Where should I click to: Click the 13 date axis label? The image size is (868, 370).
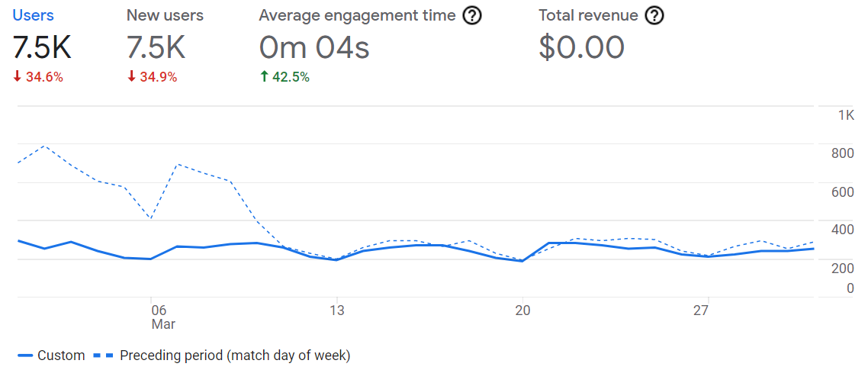[x=336, y=310]
